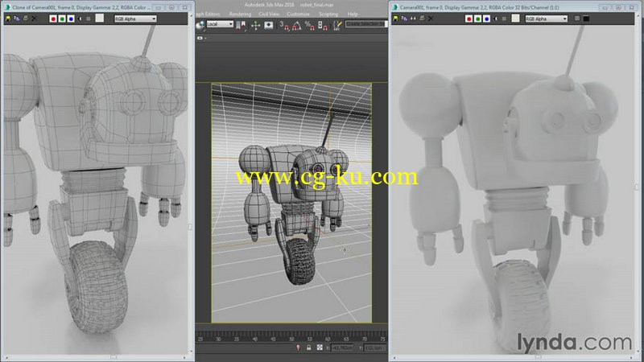Toggle blue channel in Clone of Camera001 window
This screenshot has width=644, height=362.
tap(71, 19)
